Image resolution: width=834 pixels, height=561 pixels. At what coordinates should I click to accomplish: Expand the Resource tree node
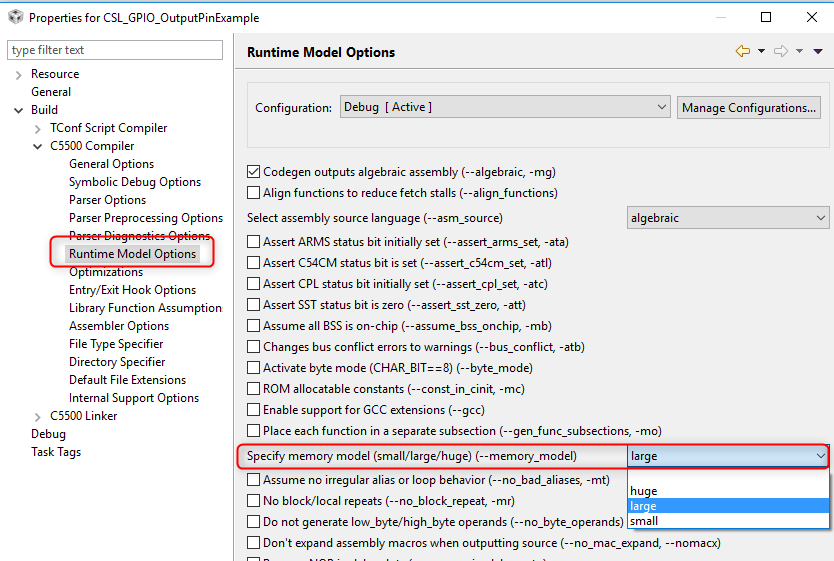(x=18, y=74)
